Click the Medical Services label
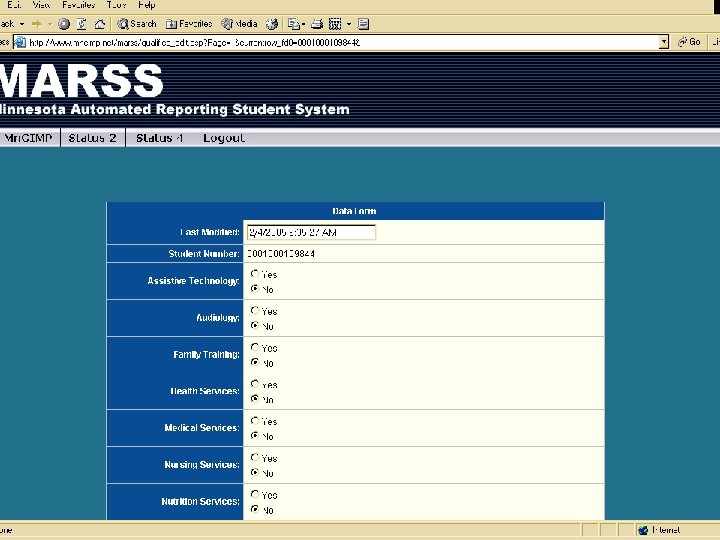 pos(202,428)
